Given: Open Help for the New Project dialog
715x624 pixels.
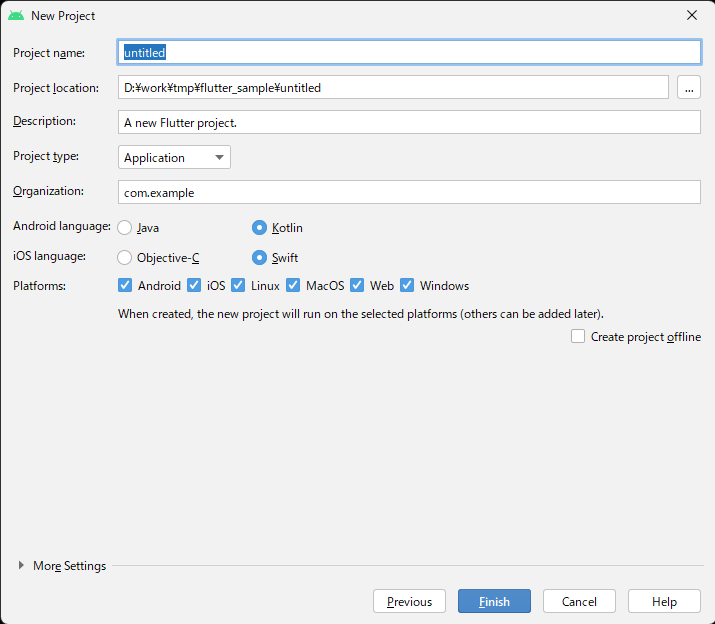Looking at the screenshot, I should [664, 601].
